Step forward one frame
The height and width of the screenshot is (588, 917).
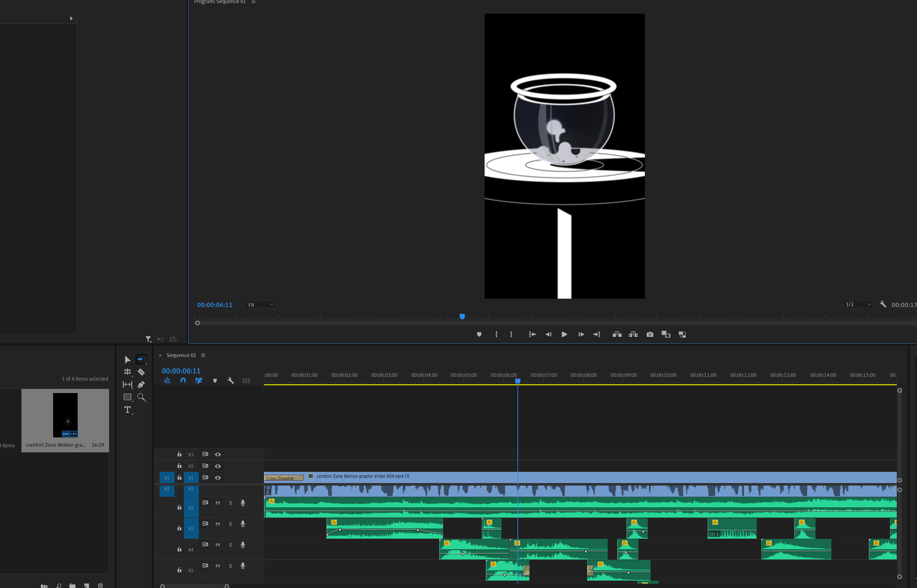[581, 334]
